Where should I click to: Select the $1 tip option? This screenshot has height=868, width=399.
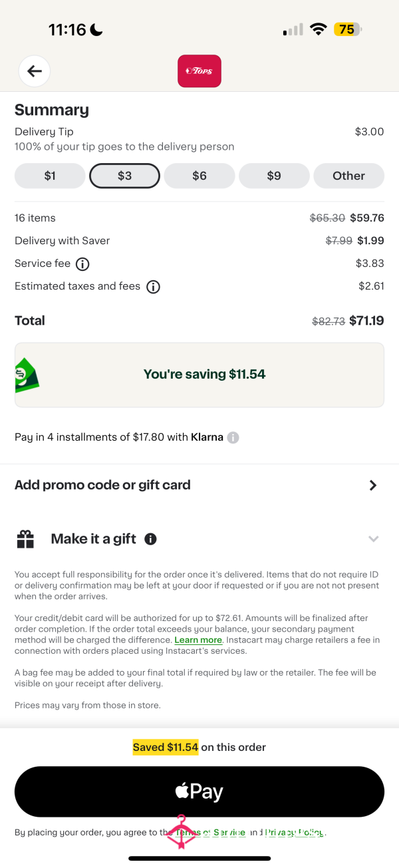pyautogui.click(x=50, y=176)
